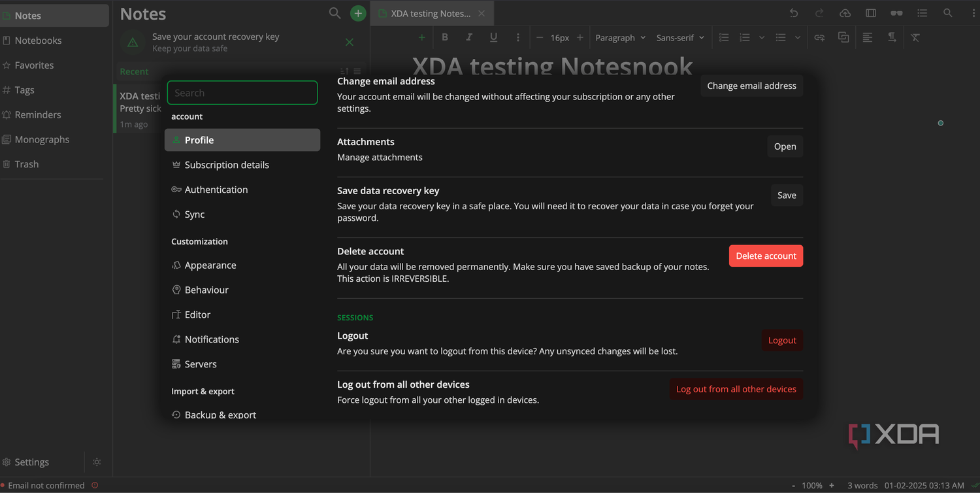Viewport: 980px width, 493px height.
Task: Open Monographs in the left sidebar
Action: 54,139
